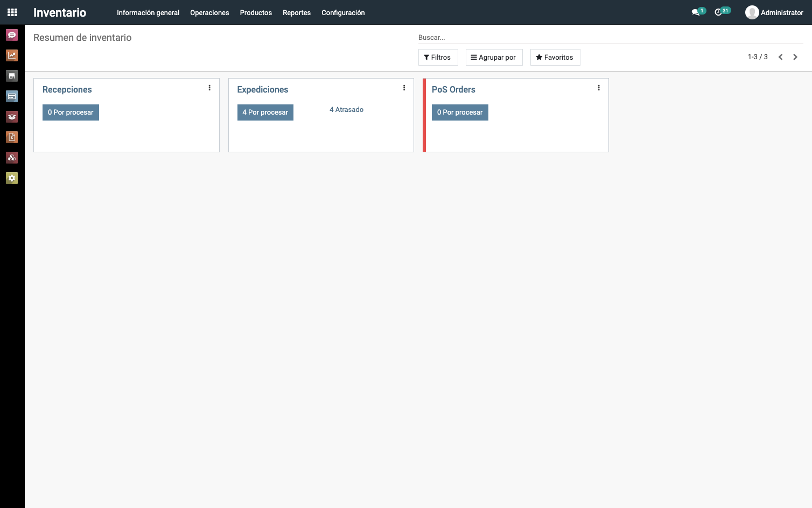Open the Recepciones card title
Screen dimensions: 812x508
[x=67, y=89]
